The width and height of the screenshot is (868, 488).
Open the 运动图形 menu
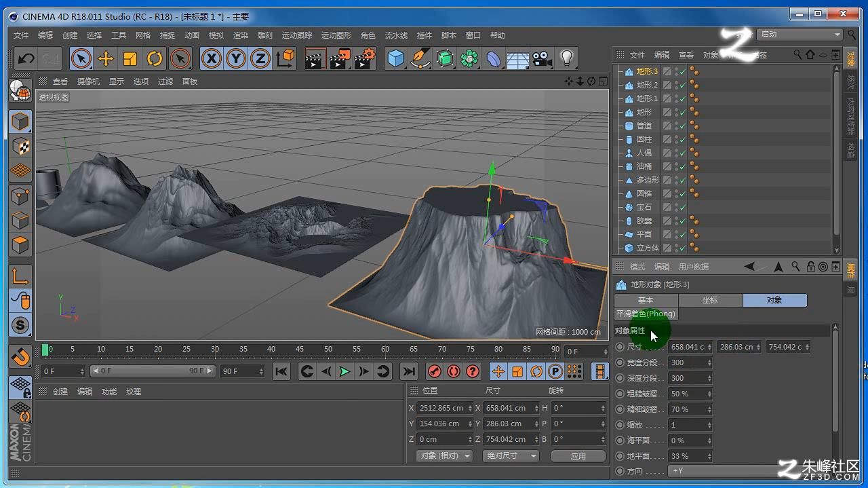336,35
